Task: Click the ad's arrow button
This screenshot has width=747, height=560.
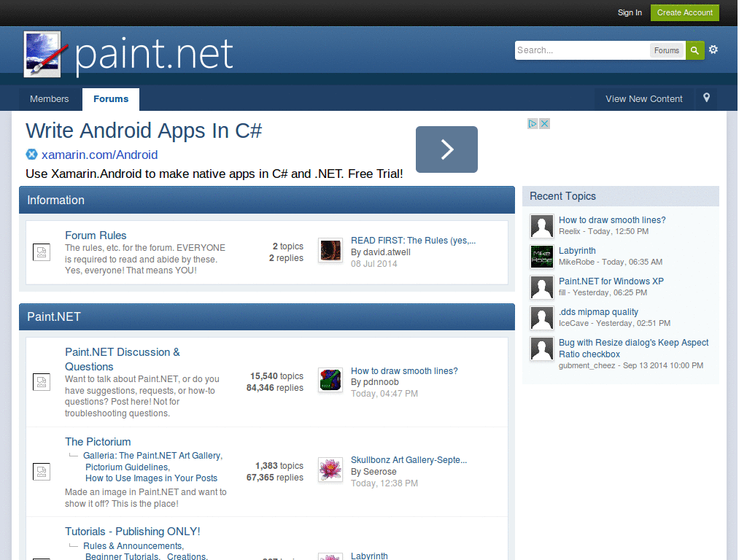Action: click(446, 149)
